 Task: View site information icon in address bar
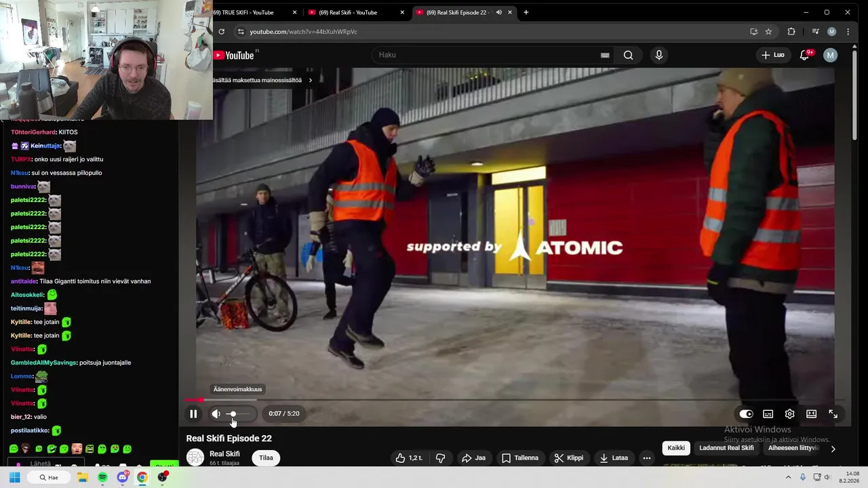(241, 31)
